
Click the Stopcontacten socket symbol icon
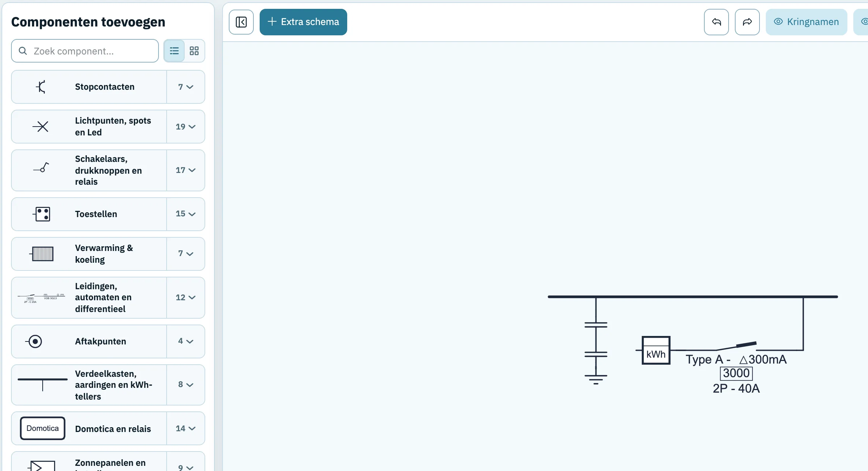[x=41, y=87]
